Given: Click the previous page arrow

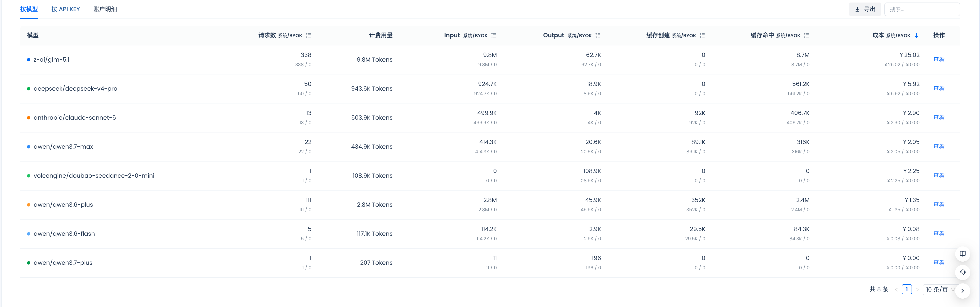Looking at the screenshot, I should 897,290.
